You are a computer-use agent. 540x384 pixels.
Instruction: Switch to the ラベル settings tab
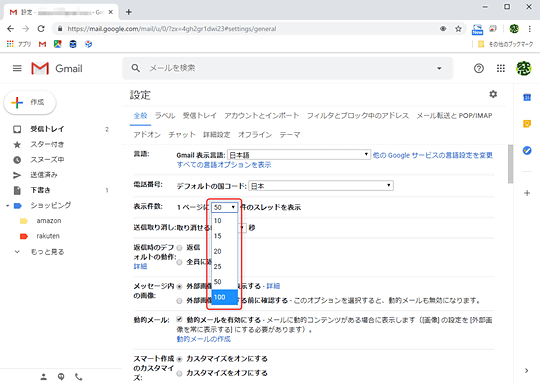point(165,116)
